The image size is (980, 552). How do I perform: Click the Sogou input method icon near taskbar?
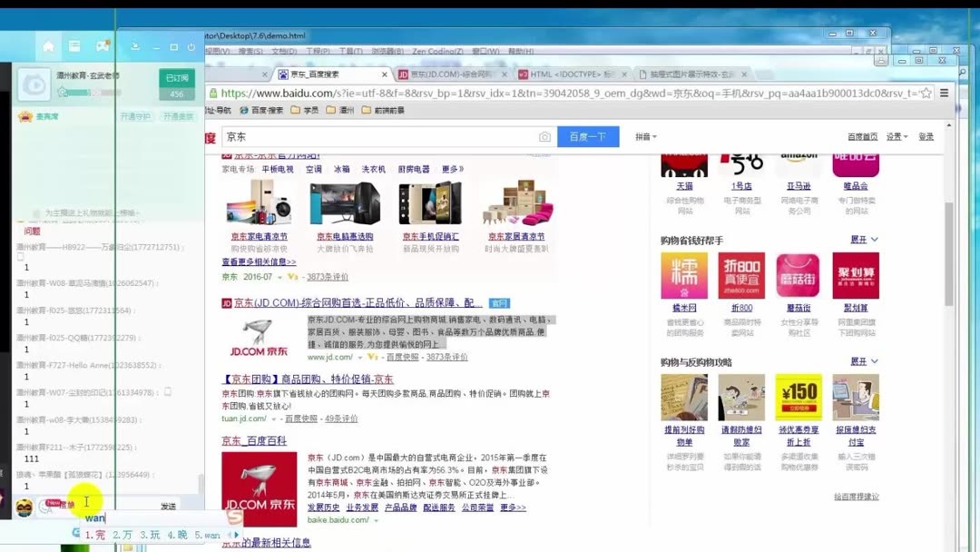pyautogui.click(x=233, y=519)
